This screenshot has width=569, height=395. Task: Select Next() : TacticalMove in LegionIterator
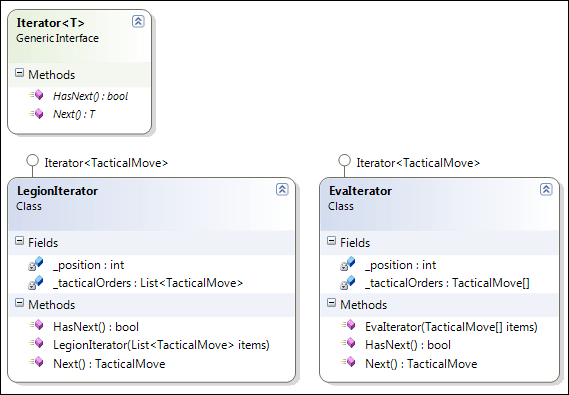(109, 363)
